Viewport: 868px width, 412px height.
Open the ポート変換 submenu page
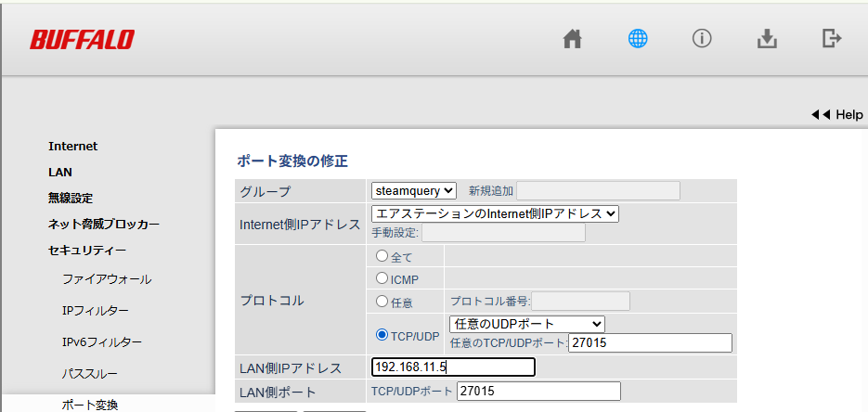click(90, 405)
